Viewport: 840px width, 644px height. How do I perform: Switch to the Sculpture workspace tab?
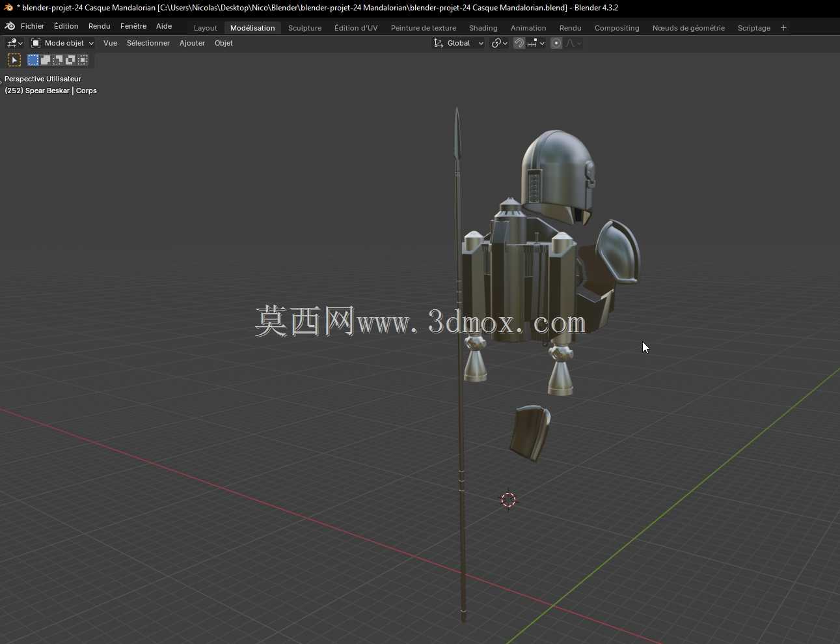point(305,28)
